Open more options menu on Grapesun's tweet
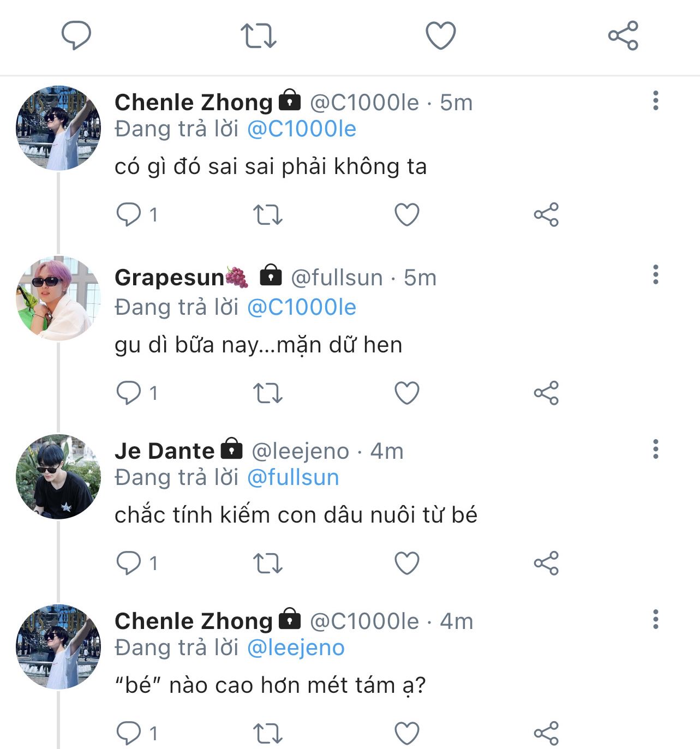This screenshot has width=700, height=749. 656,274
